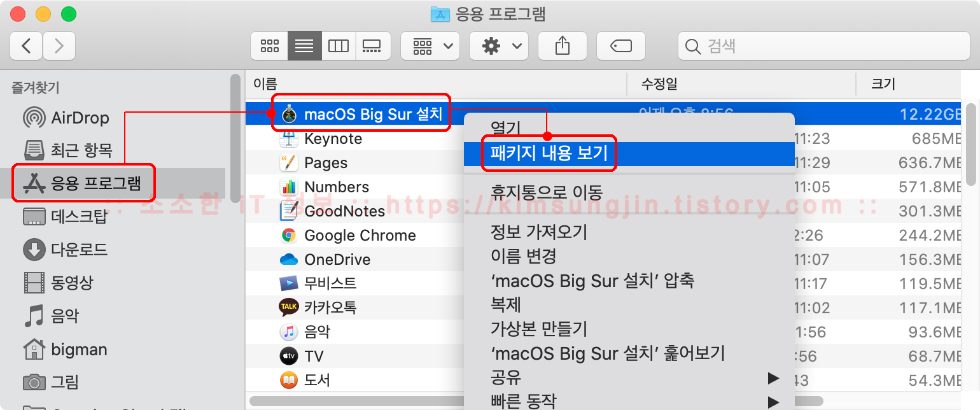Viewport: 980px width, 410px height.
Task: Click the sidebar vertical scrollbar
Action: point(236,138)
